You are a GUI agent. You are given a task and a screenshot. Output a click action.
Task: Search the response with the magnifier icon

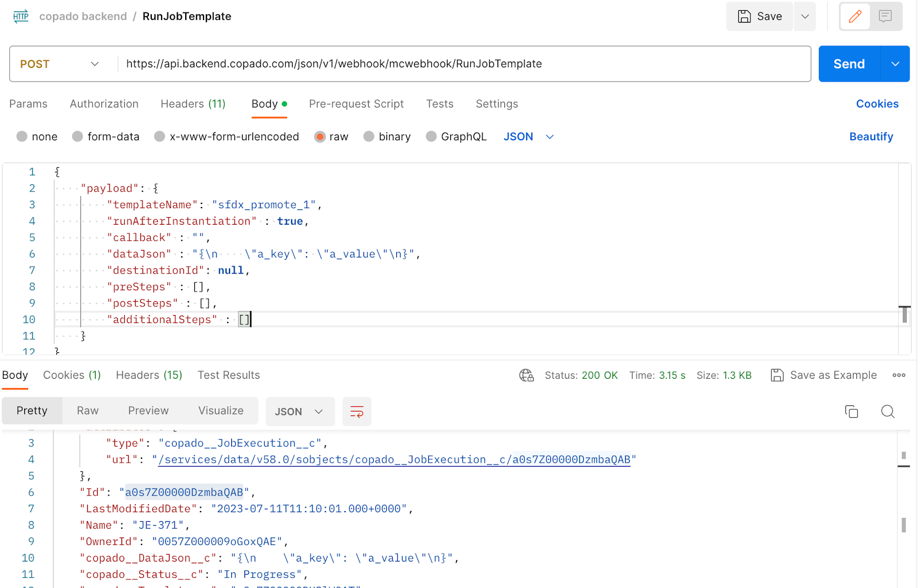(888, 412)
